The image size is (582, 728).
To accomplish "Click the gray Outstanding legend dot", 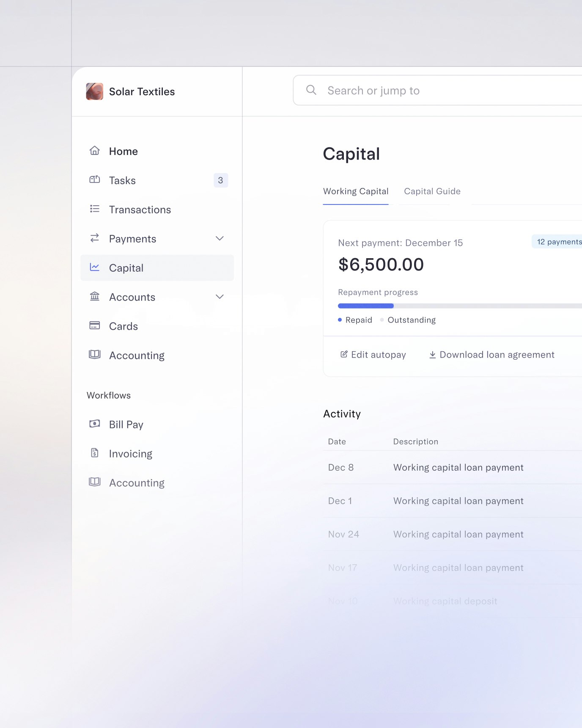I will pyautogui.click(x=382, y=320).
